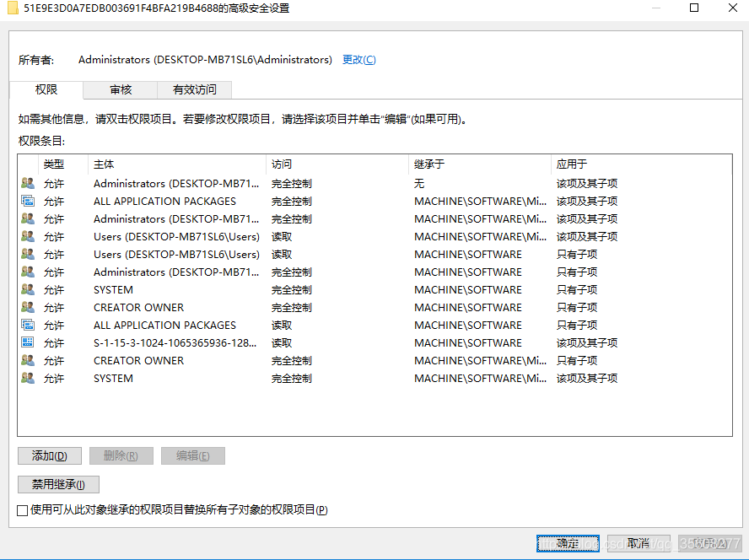Click the user group icon of the first Administrators entry
Viewport: 749px width, 560px height.
(x=28, y=183)
